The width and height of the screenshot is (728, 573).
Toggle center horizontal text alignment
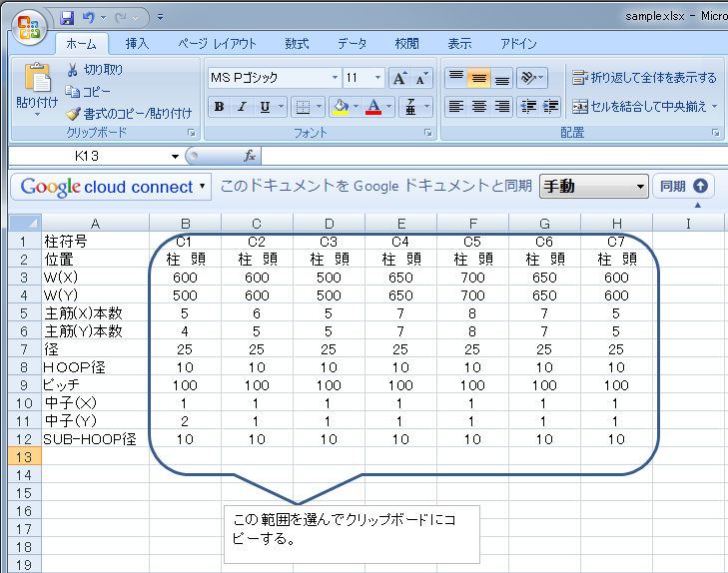coord(478,107)
